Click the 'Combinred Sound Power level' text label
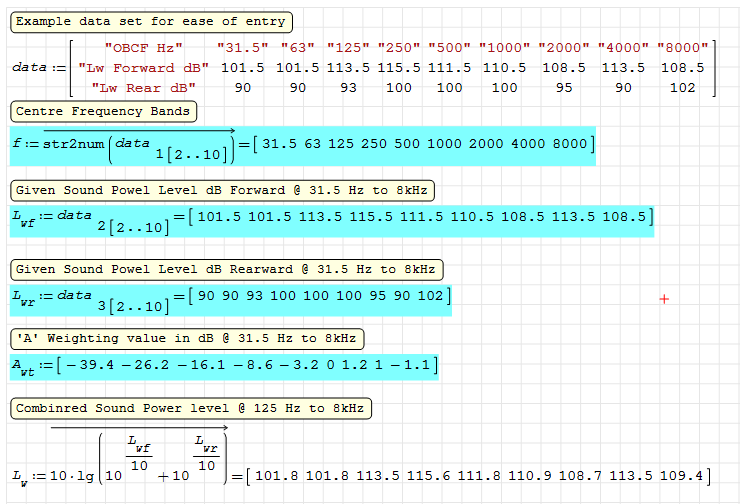This screenshot has height=504, width=740. [191, 408]
